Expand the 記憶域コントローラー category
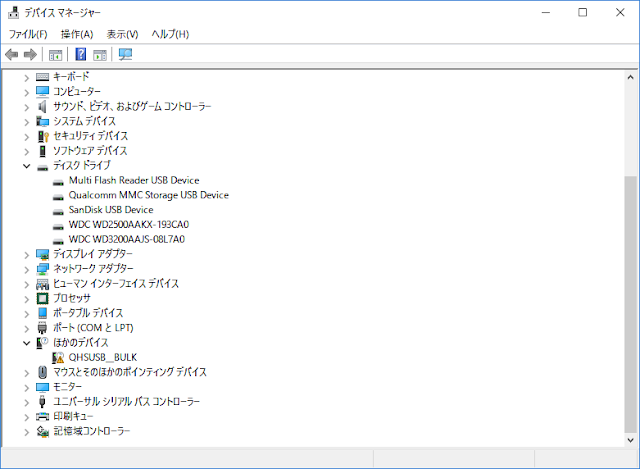The image size is (640, 469). 27,432
